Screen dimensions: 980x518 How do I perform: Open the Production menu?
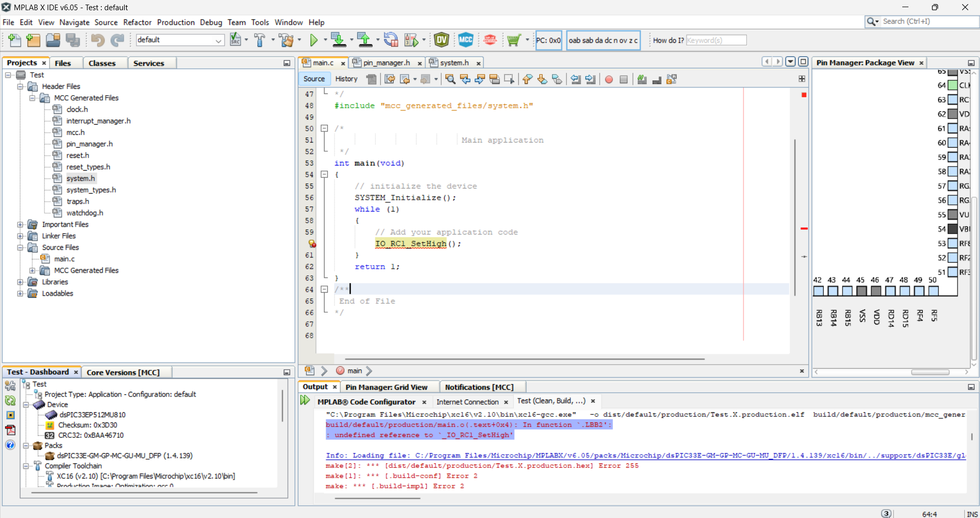175,22
